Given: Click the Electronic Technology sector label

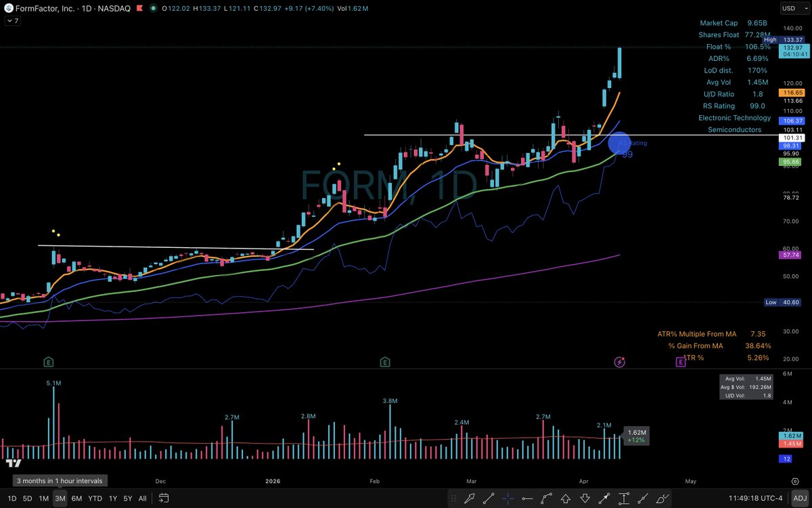Looking at the screenshot, I should 734,118.
